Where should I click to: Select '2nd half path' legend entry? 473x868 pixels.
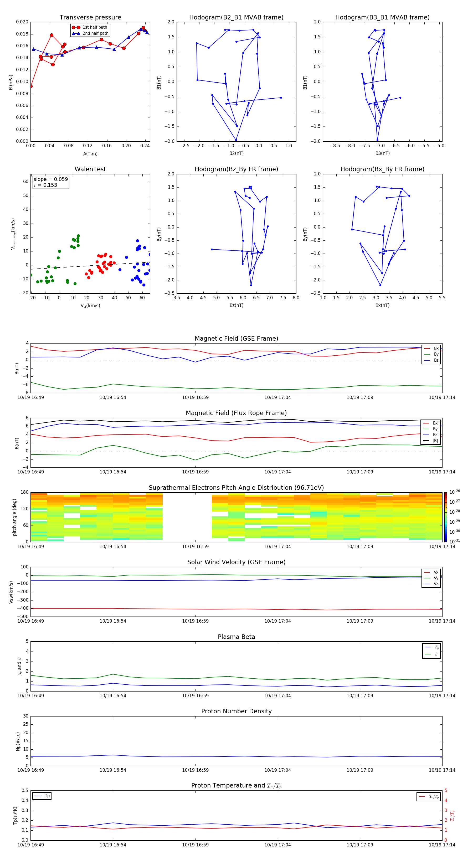90,33
